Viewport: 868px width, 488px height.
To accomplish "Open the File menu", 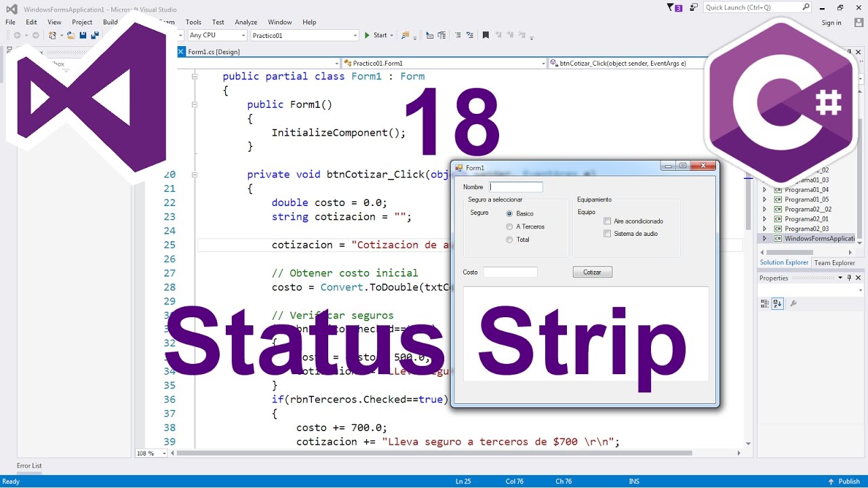I will [10, 22].
